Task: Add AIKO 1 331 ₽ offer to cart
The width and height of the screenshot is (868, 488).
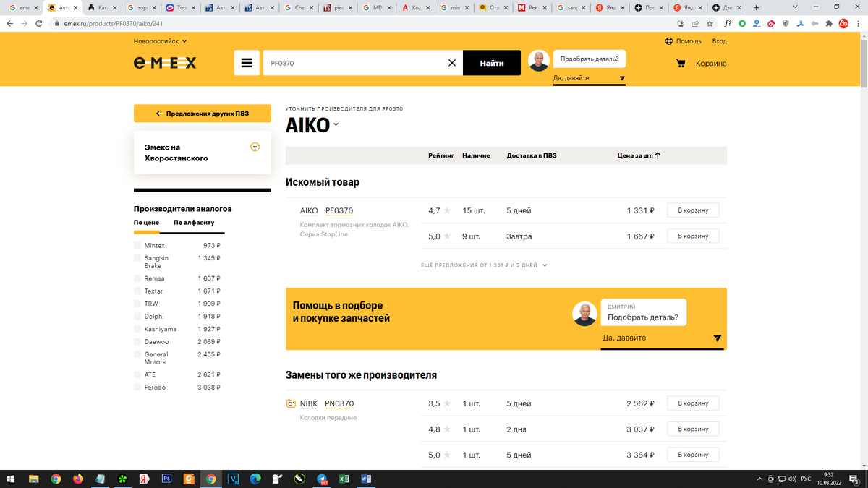Action: (693, 210)
